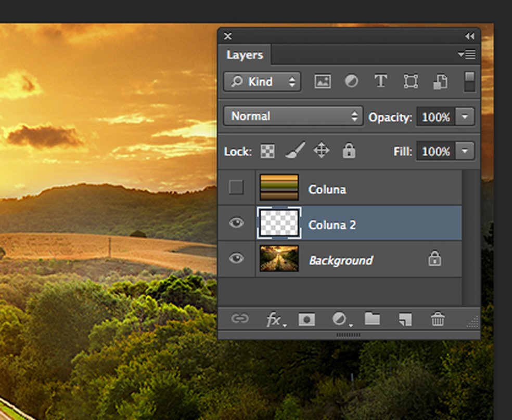Show the hidden Coluna layer

(236, 187)
